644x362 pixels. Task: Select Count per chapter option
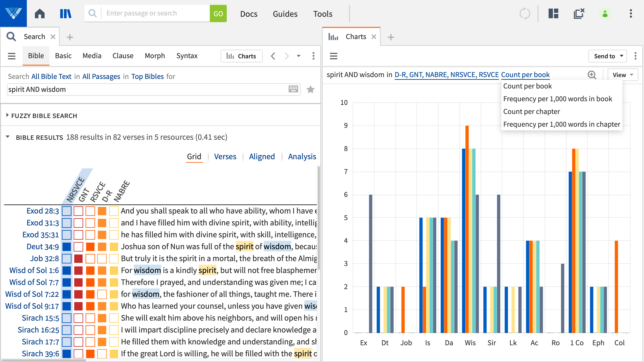(x=531, y=111)
